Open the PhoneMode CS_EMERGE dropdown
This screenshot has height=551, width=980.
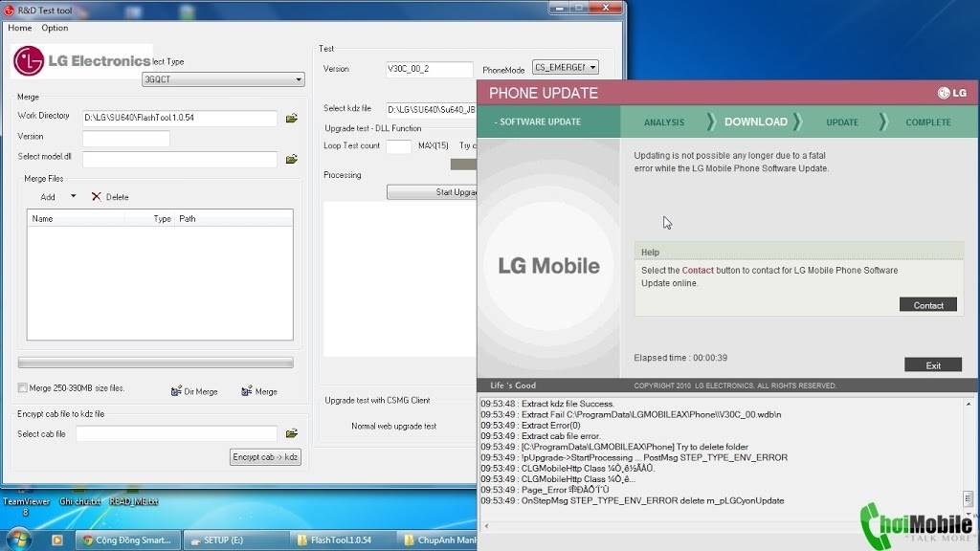pyautogui.click(x=565, y=67)
